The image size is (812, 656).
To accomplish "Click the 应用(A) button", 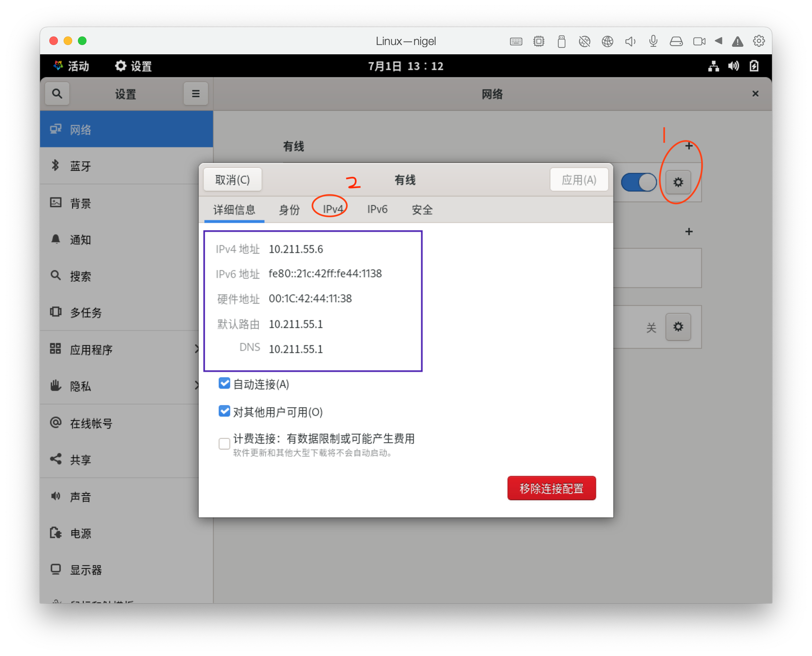I will point(579,180).
